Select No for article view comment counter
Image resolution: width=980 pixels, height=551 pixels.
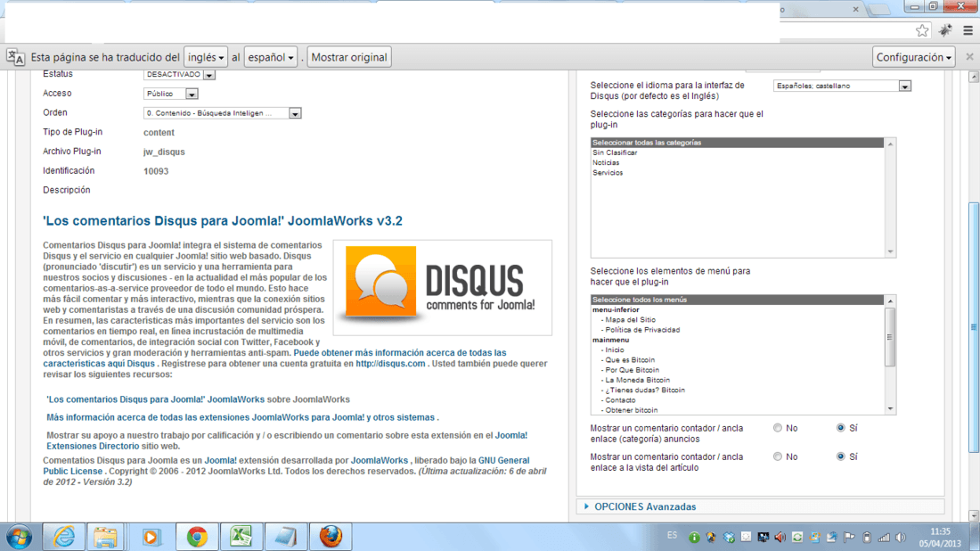[x=778, y=456]
